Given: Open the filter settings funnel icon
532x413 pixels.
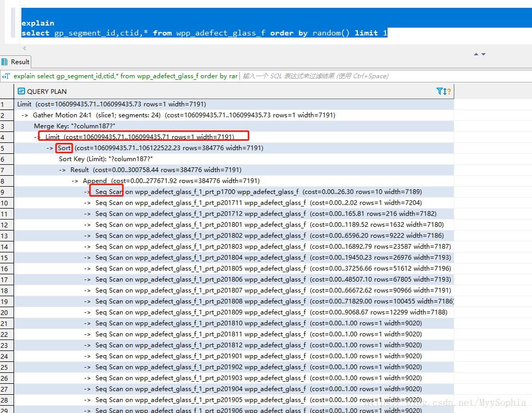Looking at the screenshot, I should [440, 91].
